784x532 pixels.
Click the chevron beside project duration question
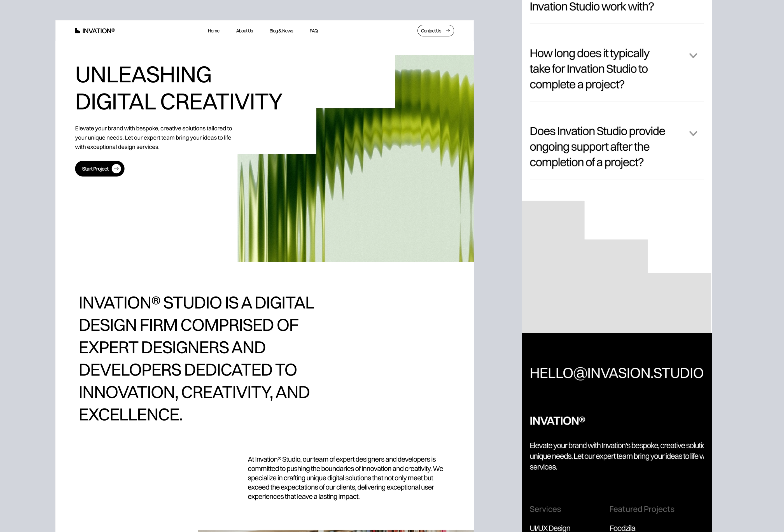[693, 55]
